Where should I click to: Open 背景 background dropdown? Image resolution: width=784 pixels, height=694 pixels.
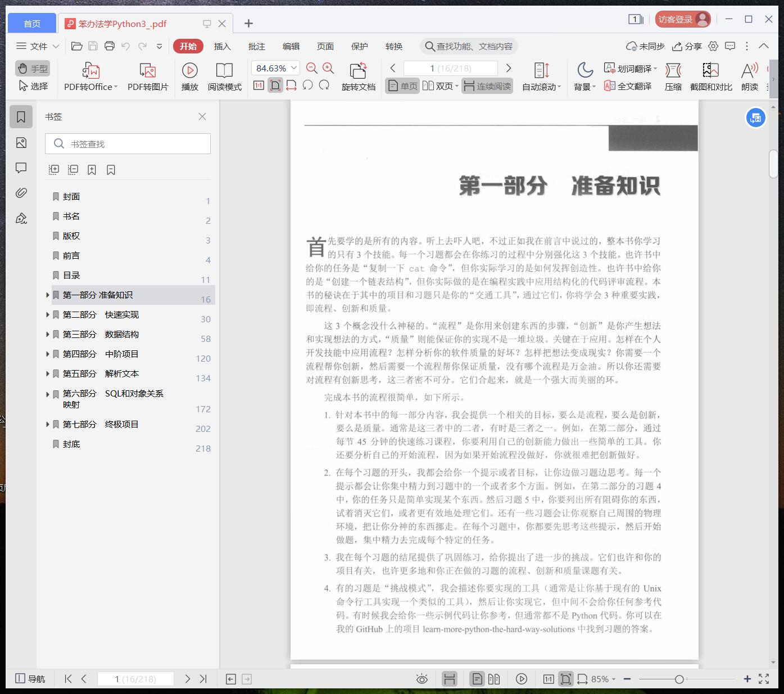[585, 77]
